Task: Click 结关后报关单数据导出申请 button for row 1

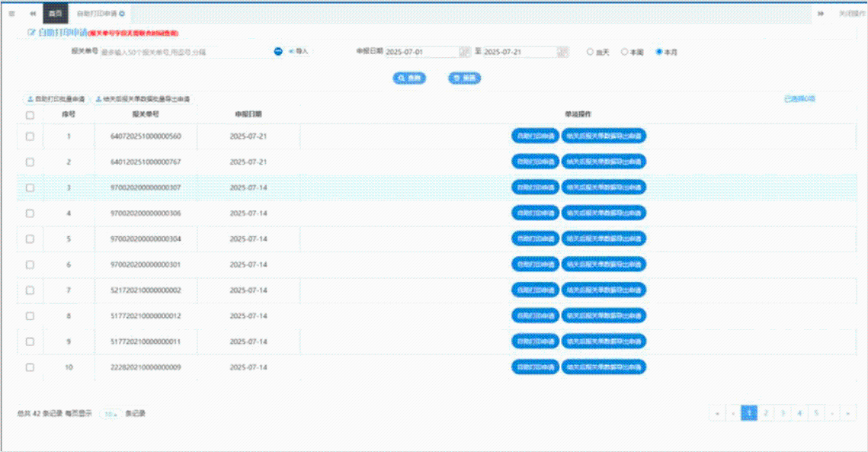Action: click(604, 136)
